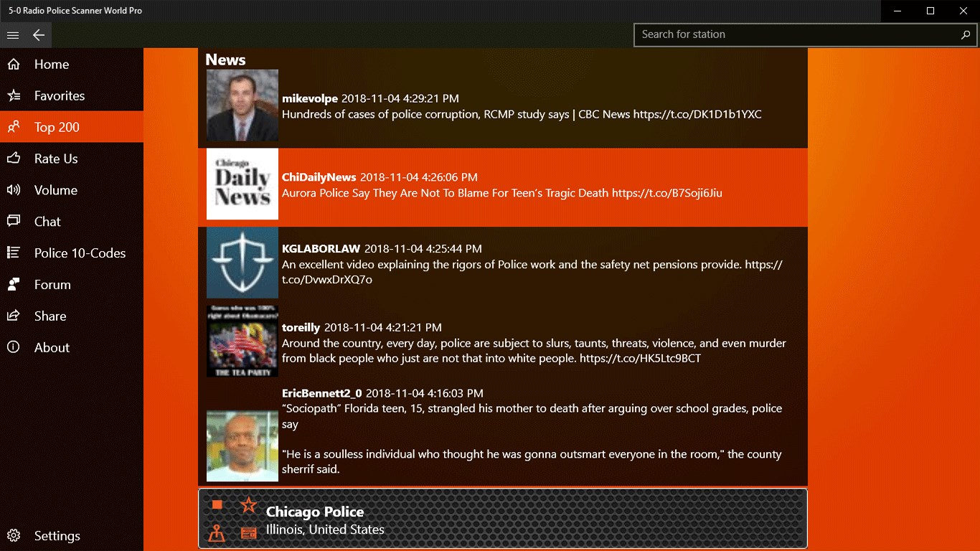
Task: Click the toreilly username
Action: click(x=301, y=328)
